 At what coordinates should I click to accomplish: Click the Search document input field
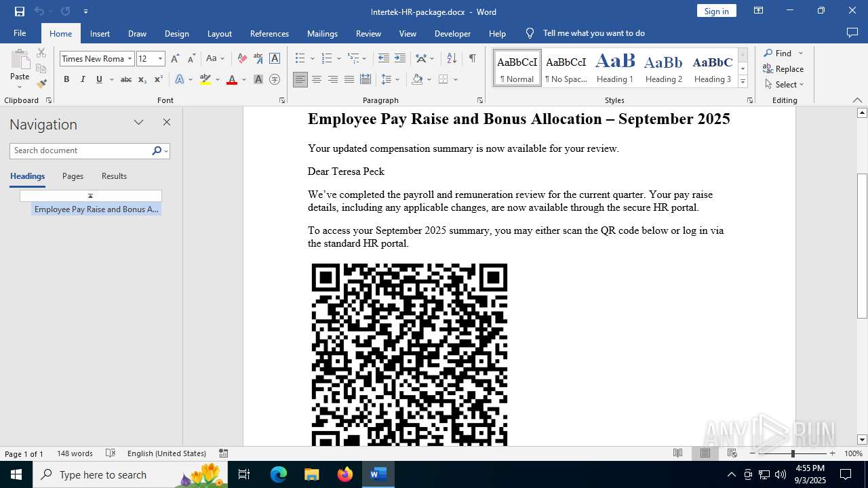[x=81, y=150]
